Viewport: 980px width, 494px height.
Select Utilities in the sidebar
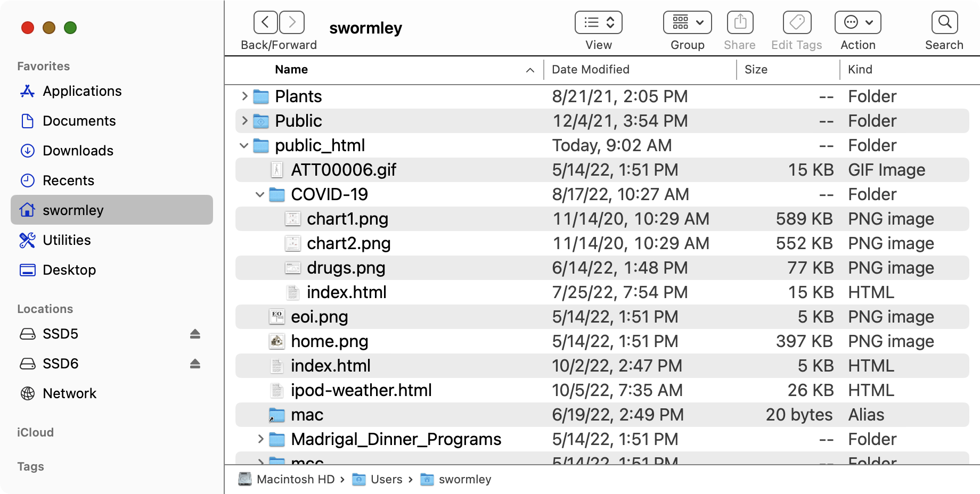coord(67,240)
